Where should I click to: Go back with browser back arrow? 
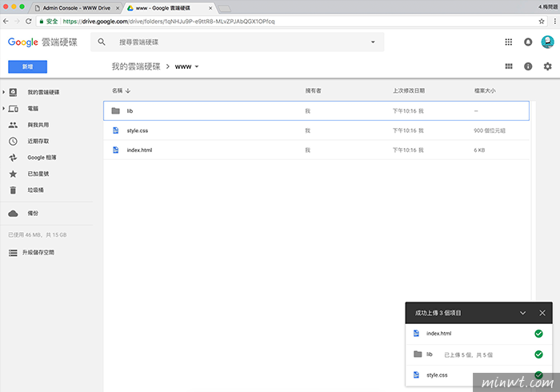pyautogui.click(x=6, y=22)
